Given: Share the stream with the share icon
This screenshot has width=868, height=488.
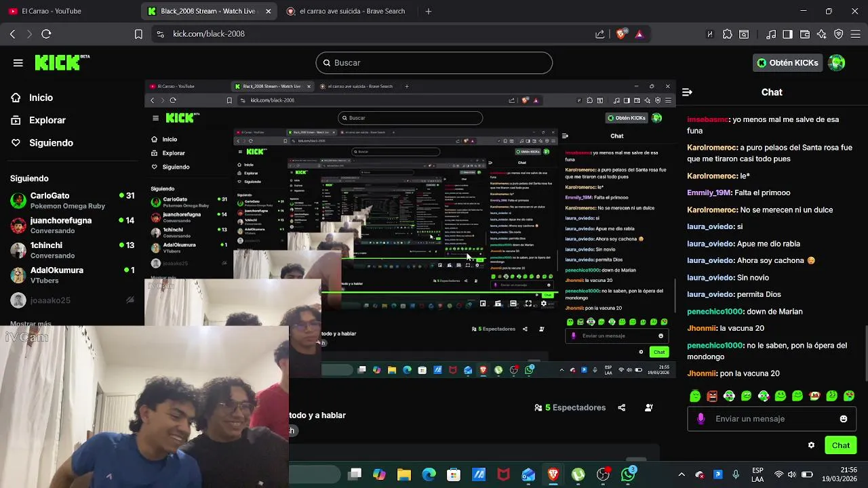Looking at the screenshot, I should [x=622, y=407].
